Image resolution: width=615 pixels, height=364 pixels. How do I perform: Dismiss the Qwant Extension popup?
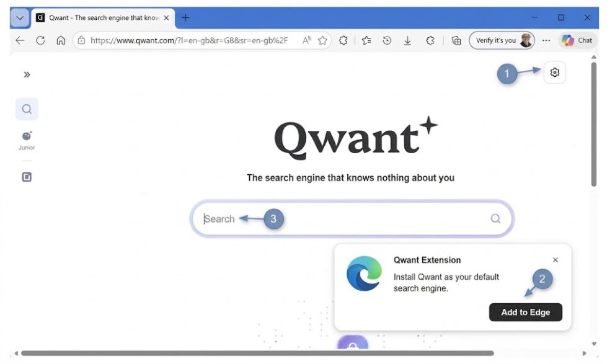(x=555, y=260)
